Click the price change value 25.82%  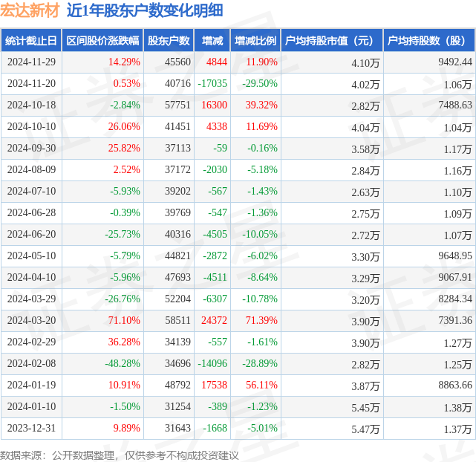coord(124,148)
